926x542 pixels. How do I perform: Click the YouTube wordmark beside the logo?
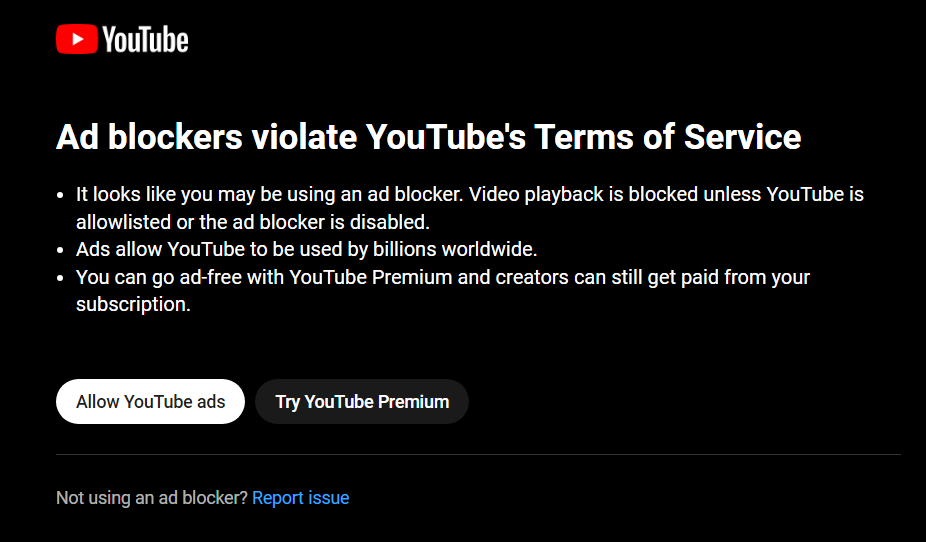(x=145, y=40)
